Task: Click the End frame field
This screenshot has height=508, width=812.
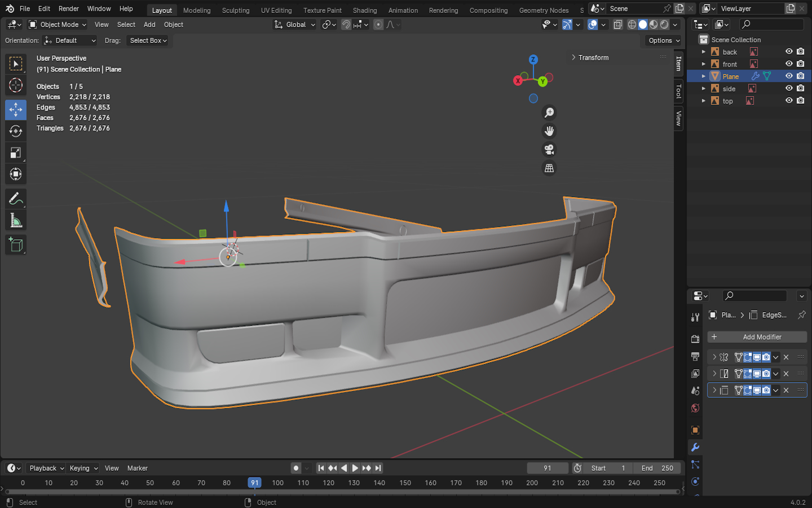Action: tap(657, 468)
